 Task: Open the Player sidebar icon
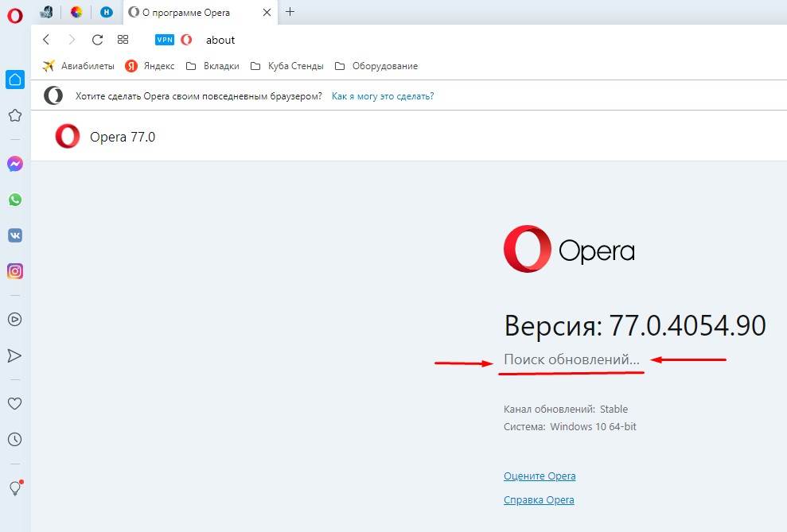tap(14, 320)
